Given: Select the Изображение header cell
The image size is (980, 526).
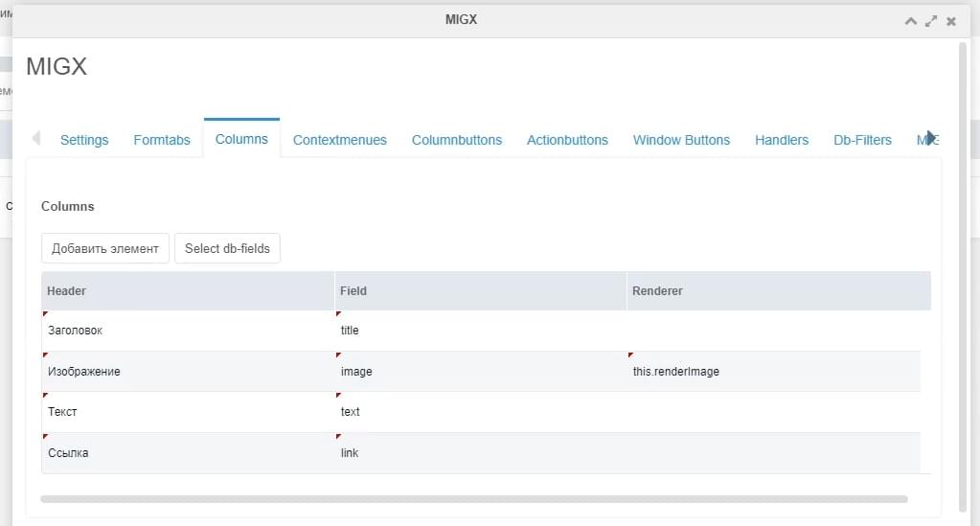Looking at the screenshot, I should pyautogui.click(x=188, y=372).
